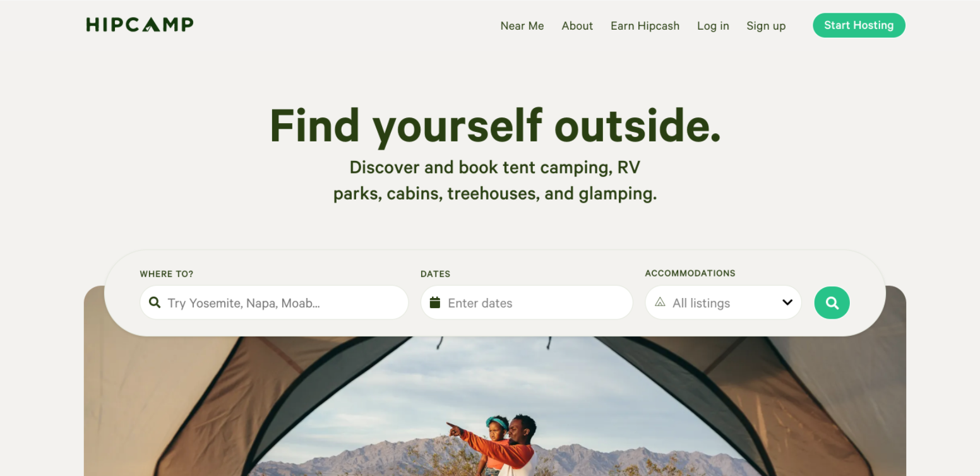Open Near Me in the navigation
This screenshot has width=980, height=476.
click(x=522, y=26)
